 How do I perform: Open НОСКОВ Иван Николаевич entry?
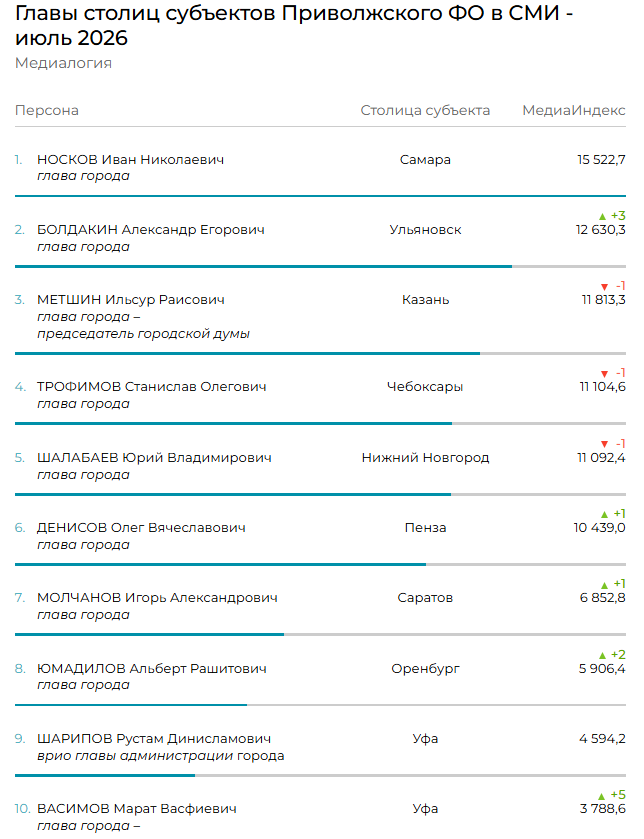(x=131, y=159)
